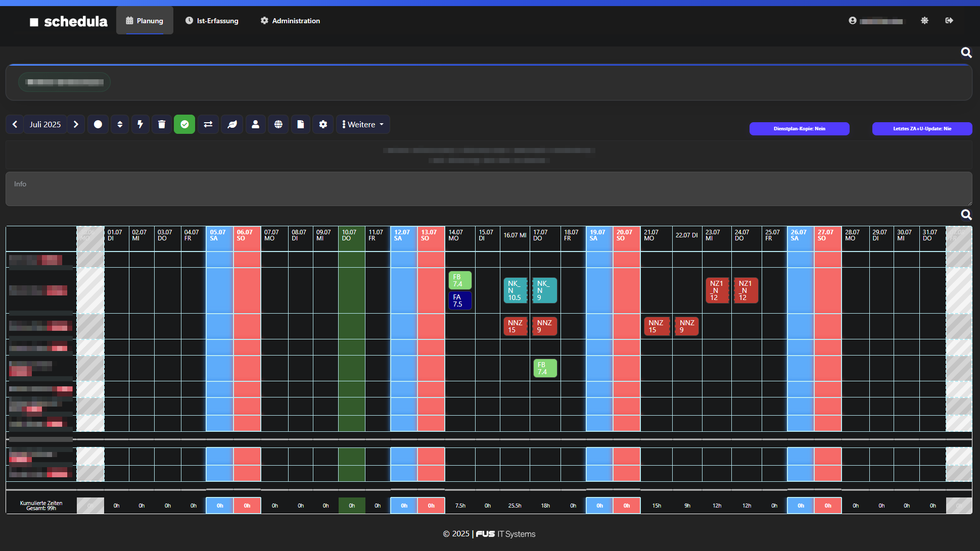Click the trash delete icon

click(x=162, y=124)
